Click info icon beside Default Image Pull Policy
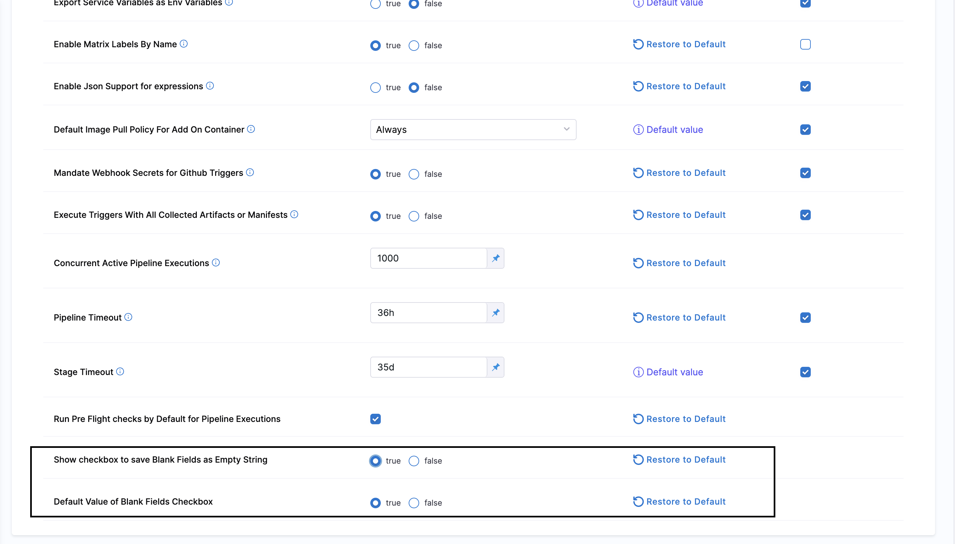Image resolution: width=980 pixels, height=544 pixels. pyautogui.click(x=251, y=129)
